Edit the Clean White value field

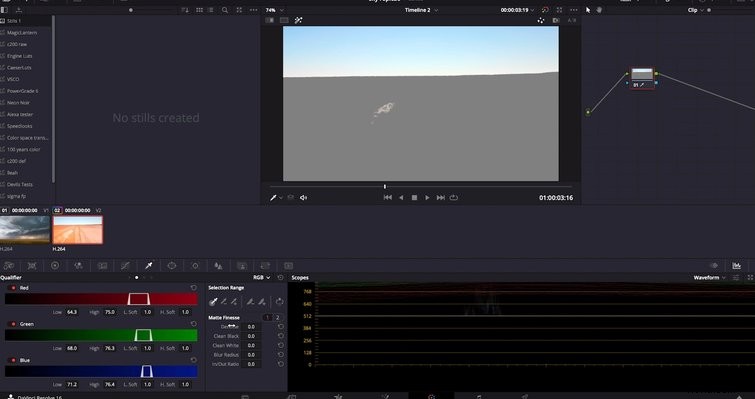click(x=251, y=346)
